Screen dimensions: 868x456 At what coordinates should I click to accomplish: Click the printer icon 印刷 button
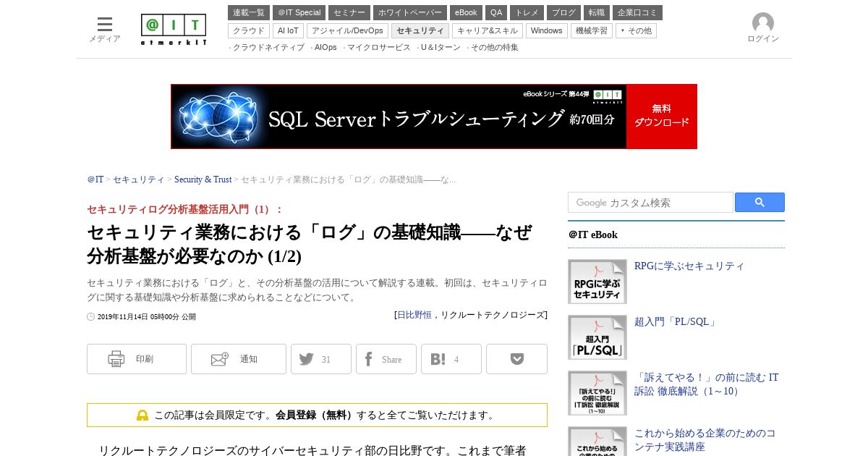pos(137,359)
